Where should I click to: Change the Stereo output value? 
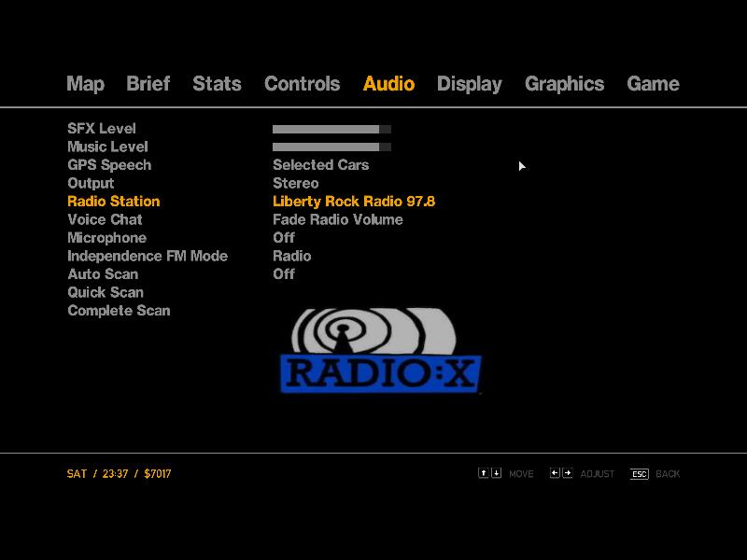click(296, 183)
